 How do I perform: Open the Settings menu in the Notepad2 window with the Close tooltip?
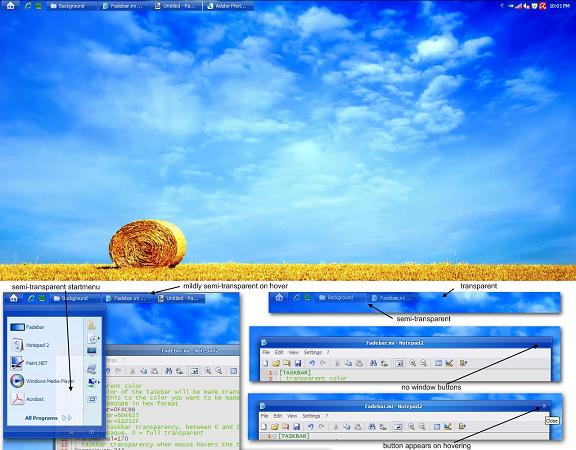click(x=311, y=416)
